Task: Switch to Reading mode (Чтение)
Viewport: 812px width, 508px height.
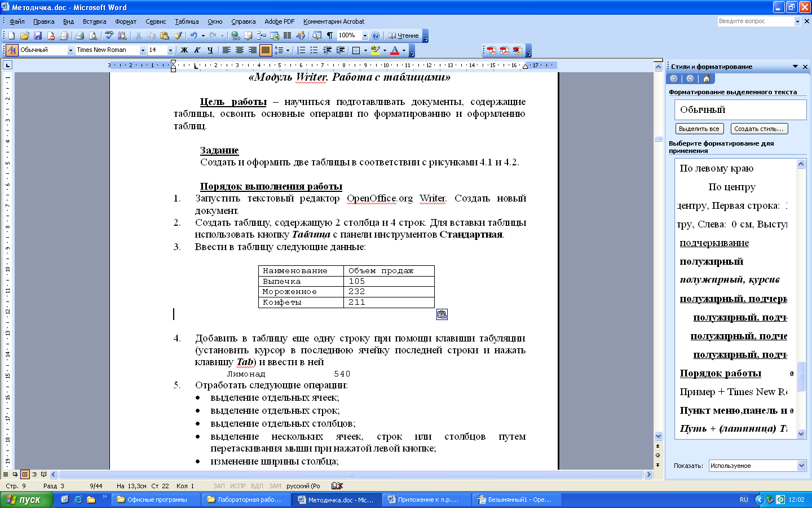Action: [403, 36]
